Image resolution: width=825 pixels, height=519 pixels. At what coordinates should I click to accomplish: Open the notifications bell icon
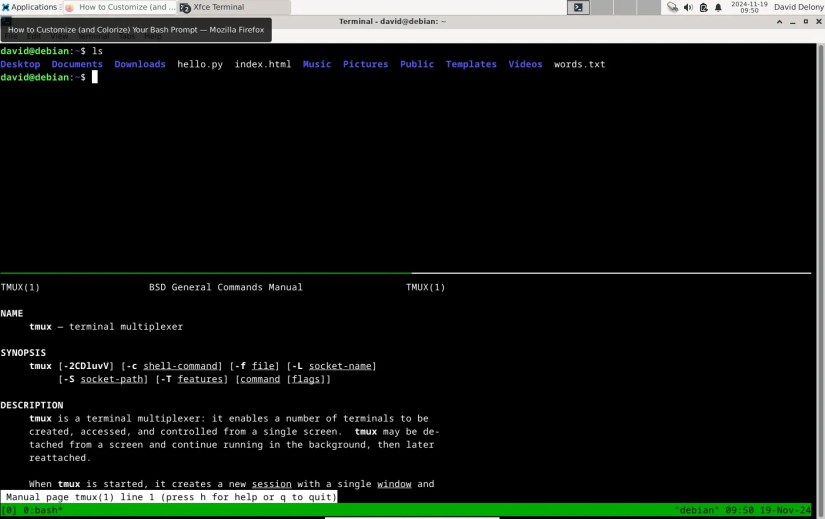pyautogui.click(x=718, y=7)
